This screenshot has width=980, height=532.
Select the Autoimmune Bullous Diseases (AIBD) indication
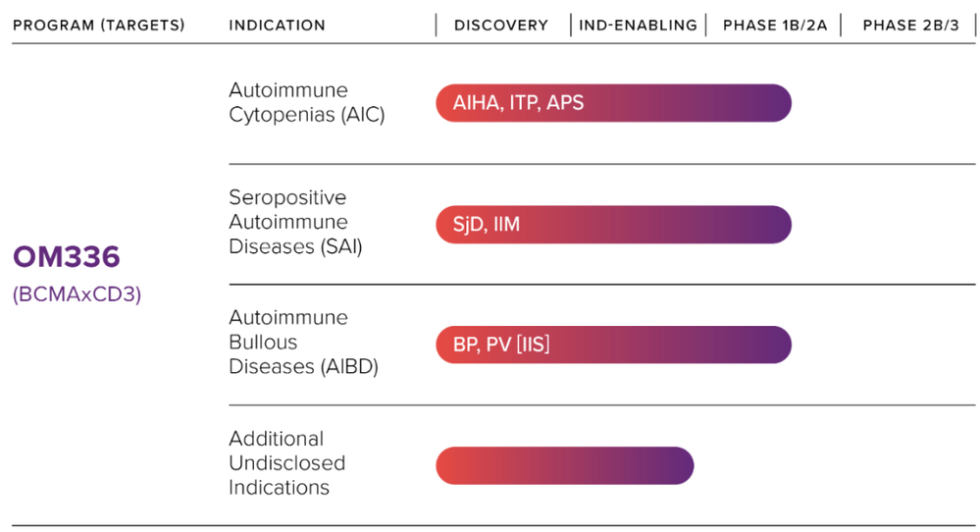point(302,342)
